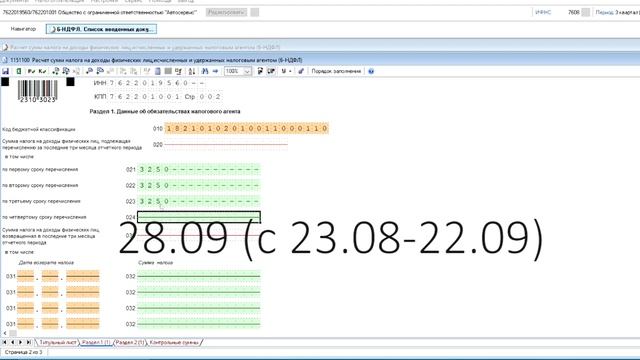Click the gray square icon in the toolbar
Image resolution: width=640 pixels, height=360 pixels.
(x=168, y=71)
